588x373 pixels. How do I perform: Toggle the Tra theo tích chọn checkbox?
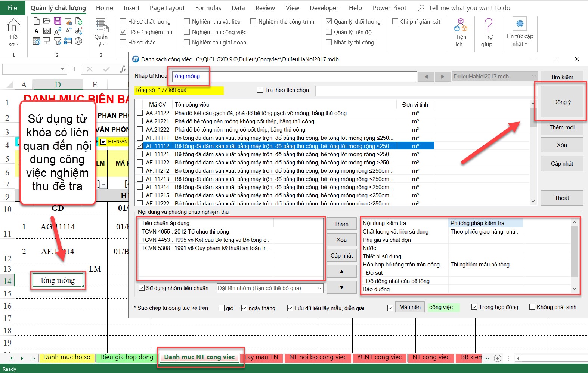(x=260, y=90)
